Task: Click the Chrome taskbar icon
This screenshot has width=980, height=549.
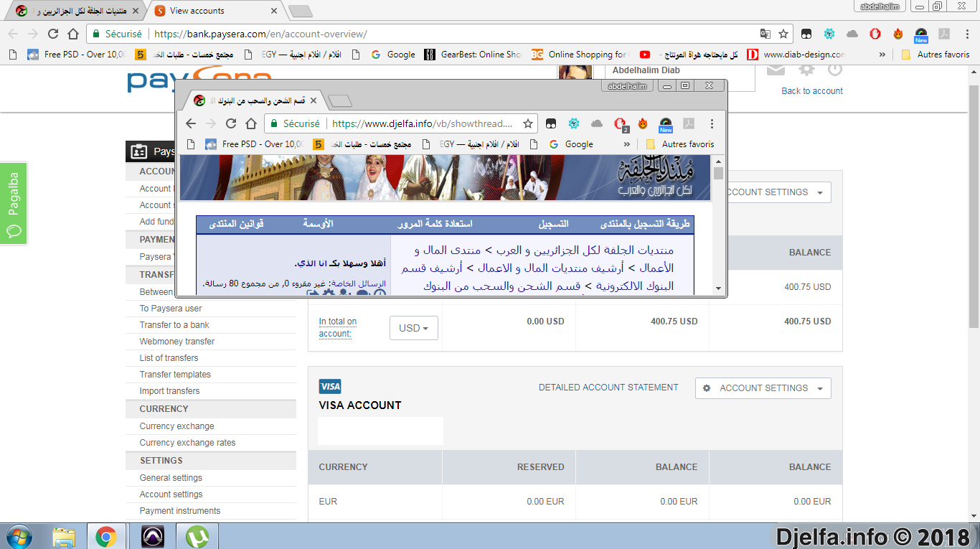Action: pos(106,537)
